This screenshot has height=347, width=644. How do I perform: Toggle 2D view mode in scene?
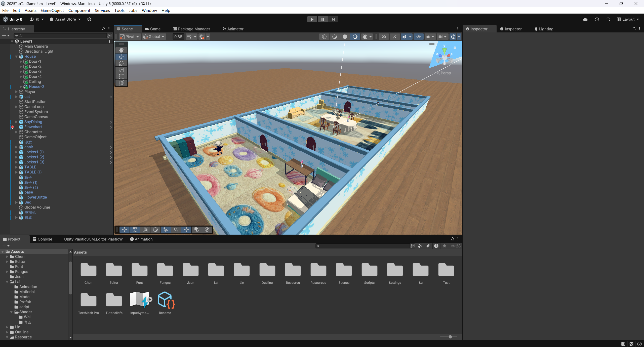[384, 37]
